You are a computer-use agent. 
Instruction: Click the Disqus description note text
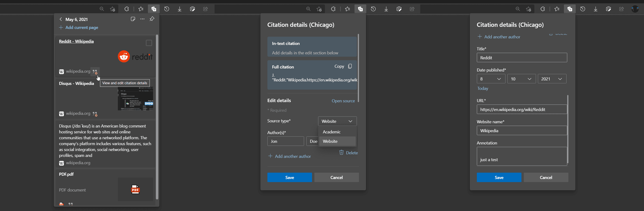point(105,141)
